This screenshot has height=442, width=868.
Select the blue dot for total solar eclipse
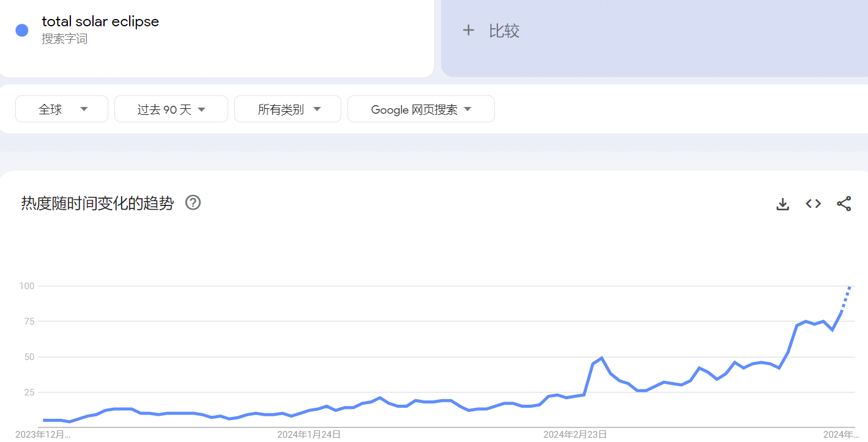(22, 30)
